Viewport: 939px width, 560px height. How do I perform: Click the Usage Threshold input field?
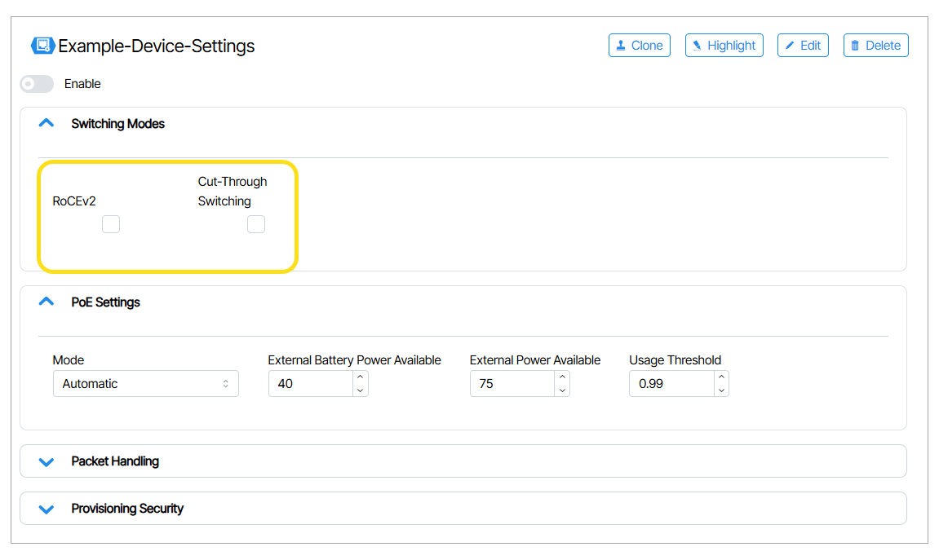pyautogui.click(x=671, y=384)
